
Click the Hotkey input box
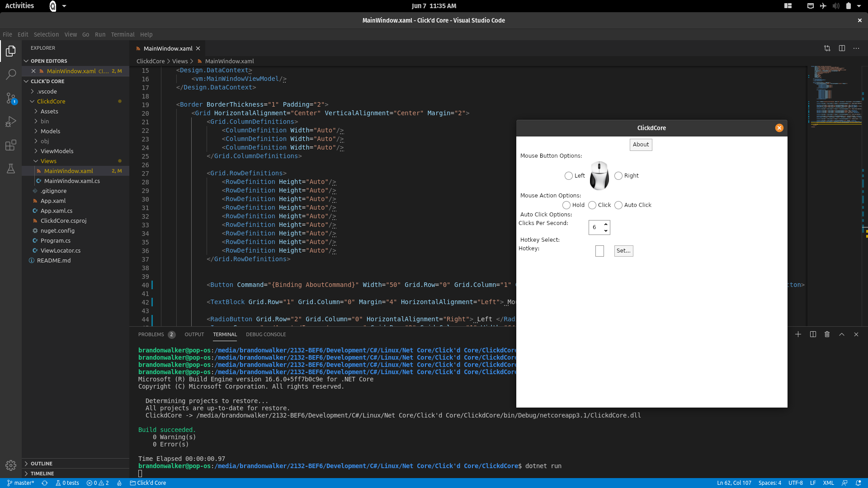pos(599,251)
